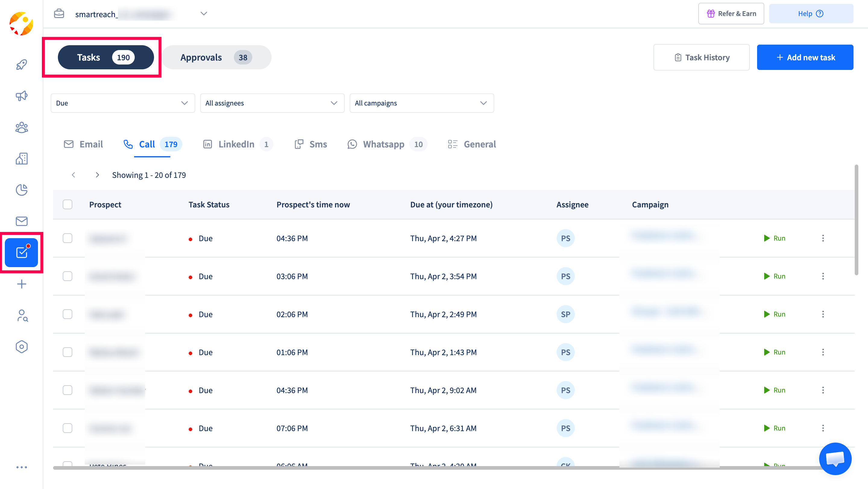Open the prospects group icon
868x489 pixels.
pos(22,128)
